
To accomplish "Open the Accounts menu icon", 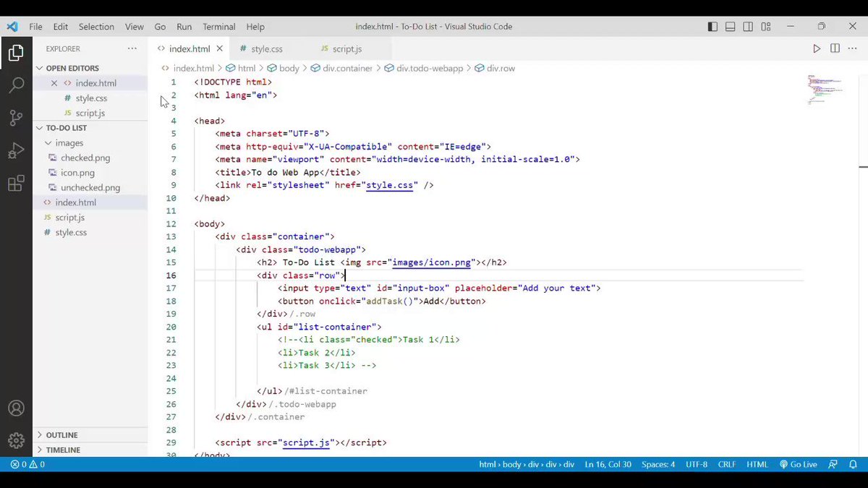I will click(x=16, y=408).
